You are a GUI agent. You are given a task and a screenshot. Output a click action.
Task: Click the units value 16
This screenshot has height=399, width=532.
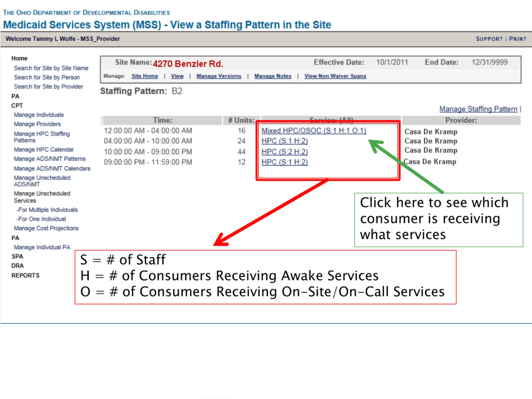[x=241, y=131]
